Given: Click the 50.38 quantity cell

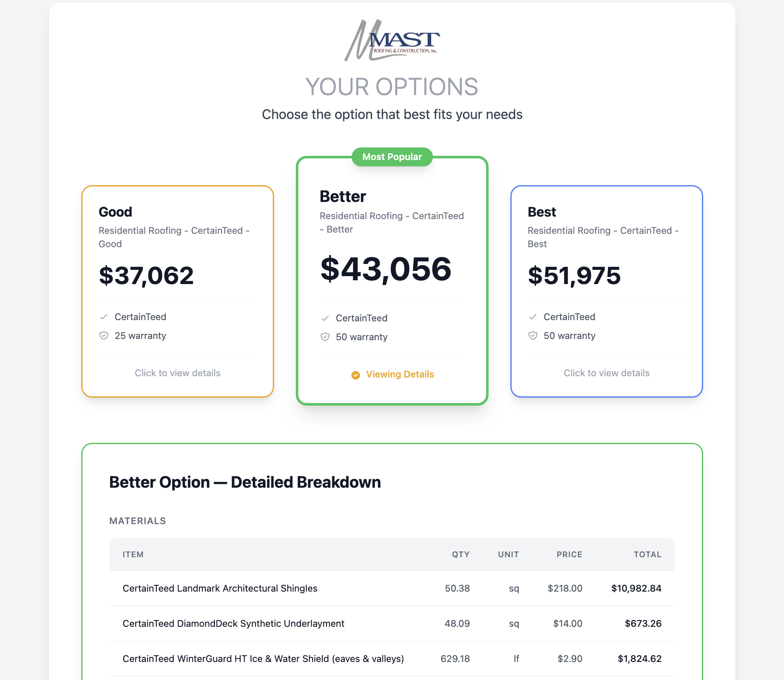Looking at the screenshot, I should click(457, 588).
